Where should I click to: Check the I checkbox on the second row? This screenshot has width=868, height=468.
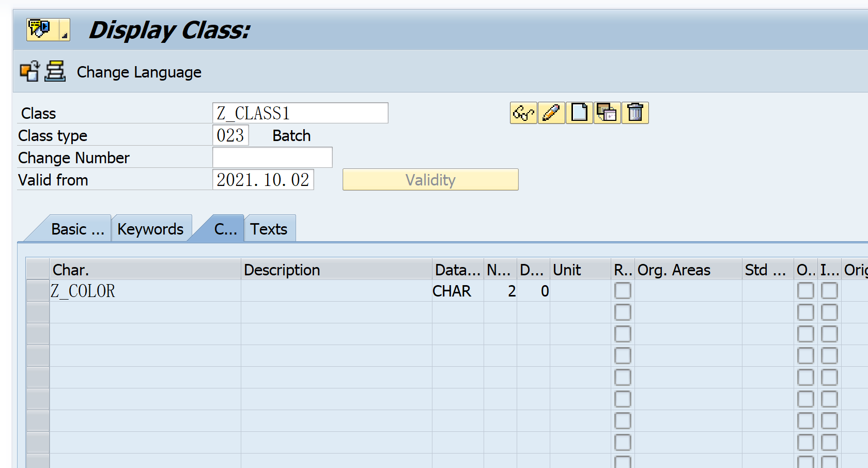(829, 312)
